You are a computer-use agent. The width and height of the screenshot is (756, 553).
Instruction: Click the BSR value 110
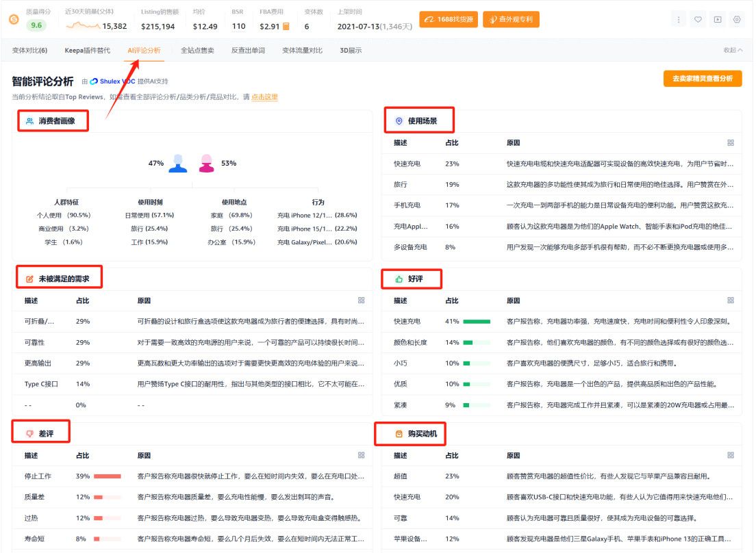pos(239,26)
